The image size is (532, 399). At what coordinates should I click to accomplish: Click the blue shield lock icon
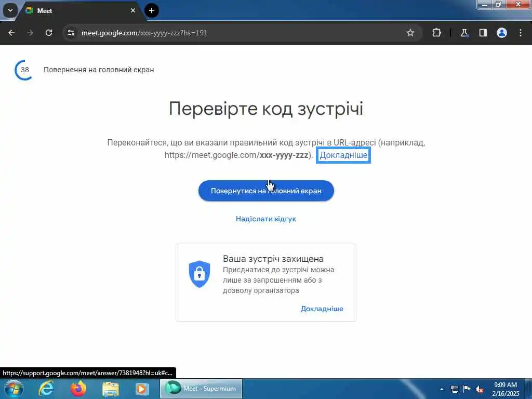(199, 274)
